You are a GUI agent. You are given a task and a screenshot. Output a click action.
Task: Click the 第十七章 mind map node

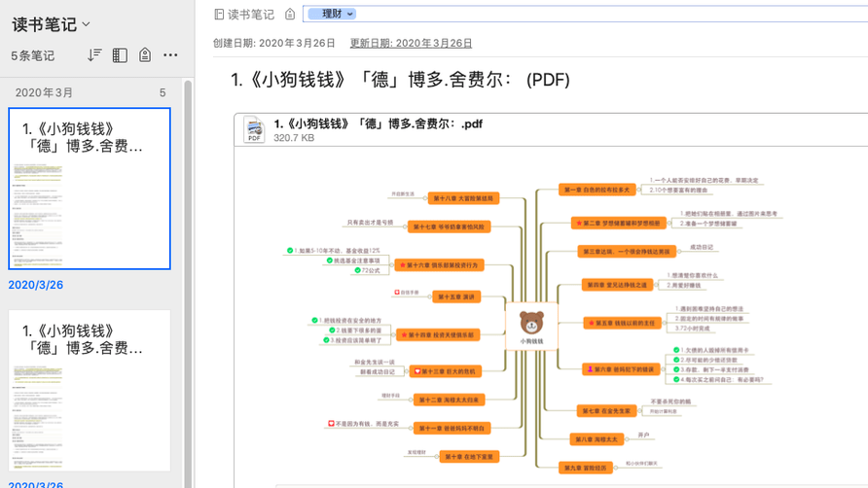point(449,227)
